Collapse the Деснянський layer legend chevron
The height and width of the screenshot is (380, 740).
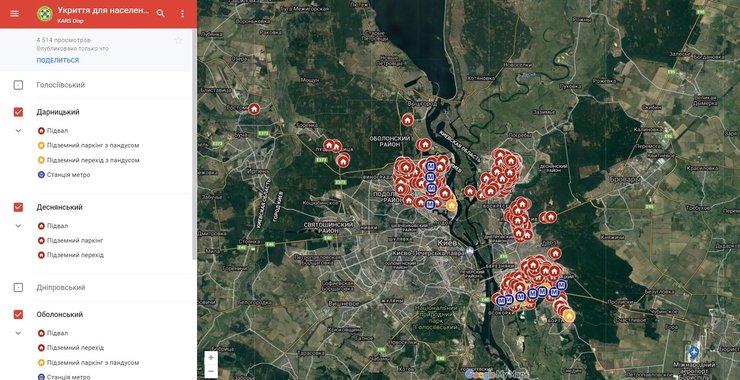tap(18, 226)
